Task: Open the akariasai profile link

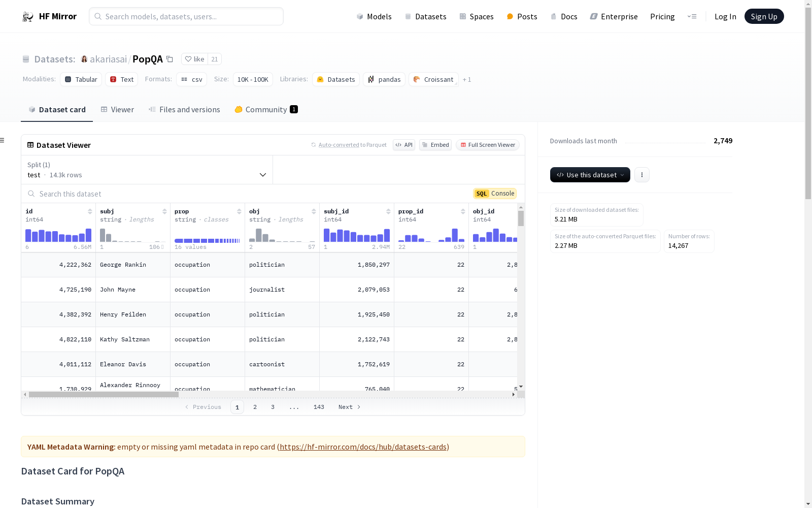Action: pos(108,59)
